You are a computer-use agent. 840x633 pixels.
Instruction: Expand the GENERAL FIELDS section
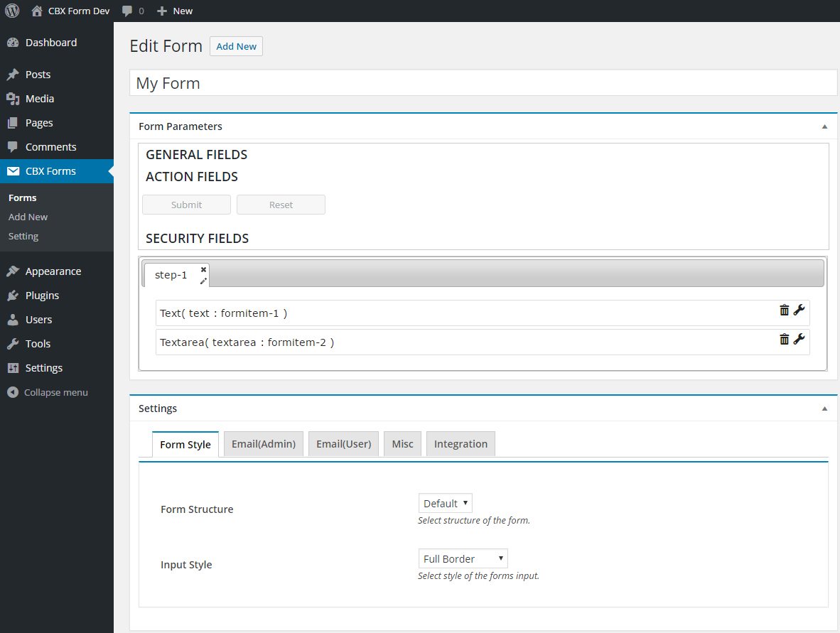197,155
